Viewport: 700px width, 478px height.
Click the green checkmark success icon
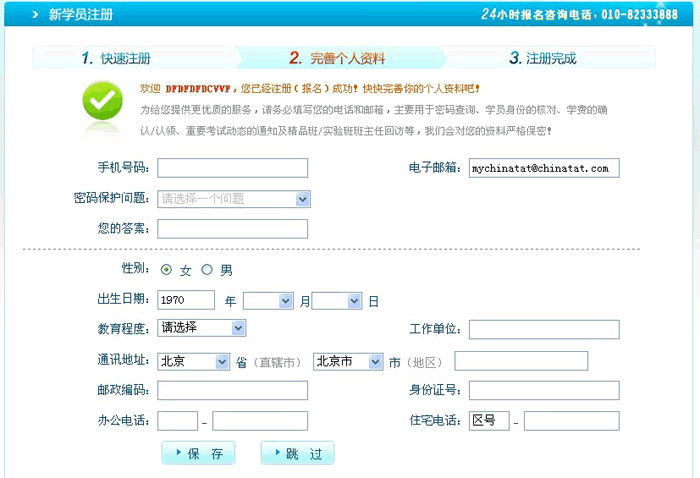coord(101,102)
